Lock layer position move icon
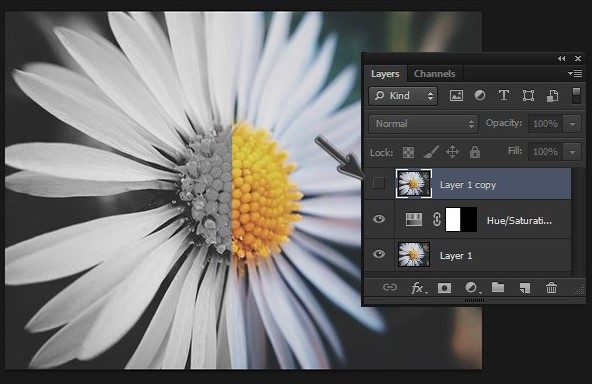 pos(452,152)
